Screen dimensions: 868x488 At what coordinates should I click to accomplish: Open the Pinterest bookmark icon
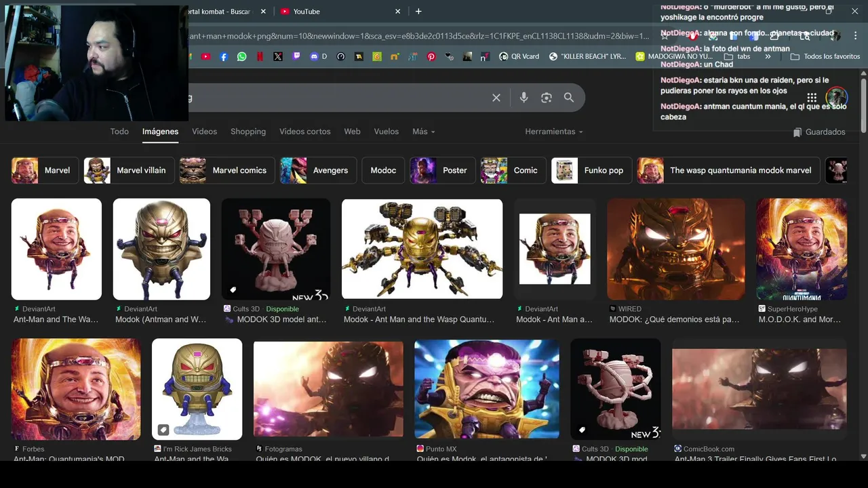point(431,57)
